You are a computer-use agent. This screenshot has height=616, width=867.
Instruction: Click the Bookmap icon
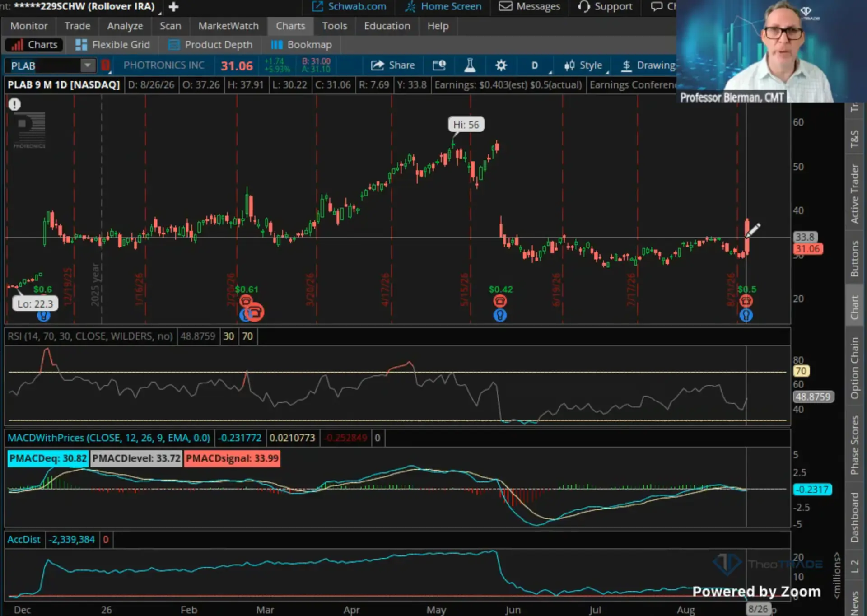tap(276, 45)
